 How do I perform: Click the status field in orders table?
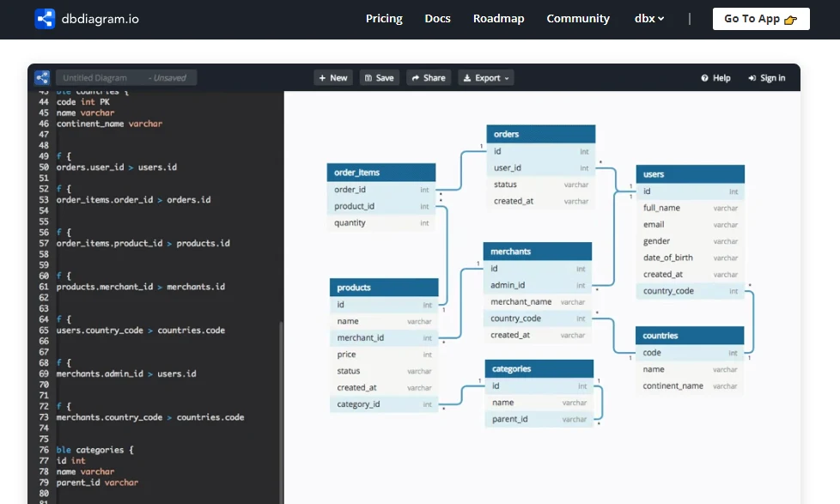(x=540, y=185)
